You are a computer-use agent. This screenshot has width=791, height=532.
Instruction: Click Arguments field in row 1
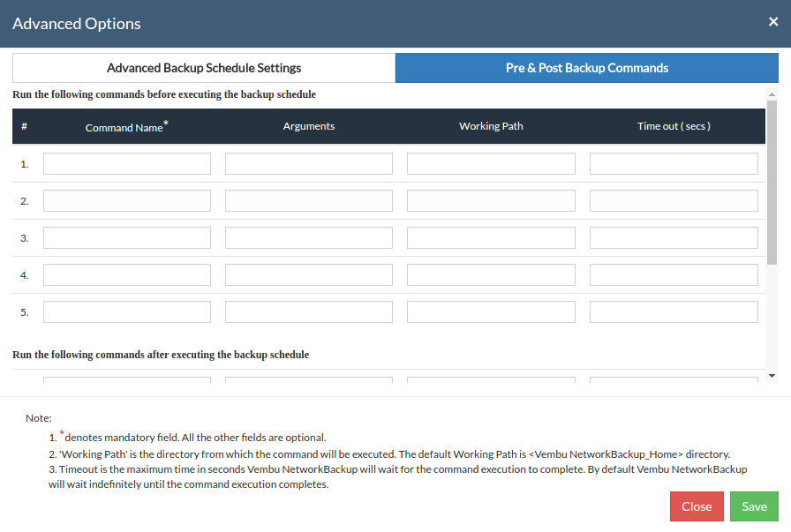309,164
